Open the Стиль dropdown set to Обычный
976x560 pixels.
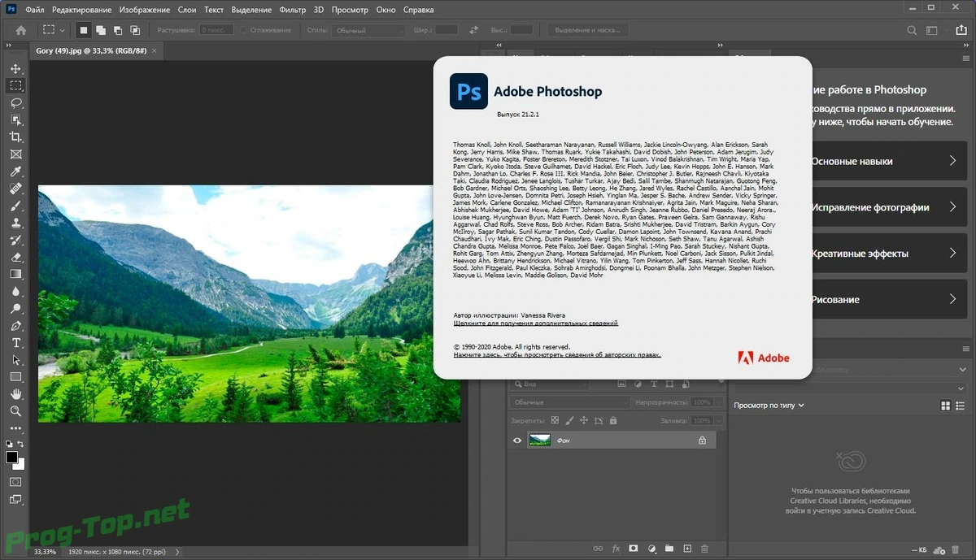[x=368, y=30]
